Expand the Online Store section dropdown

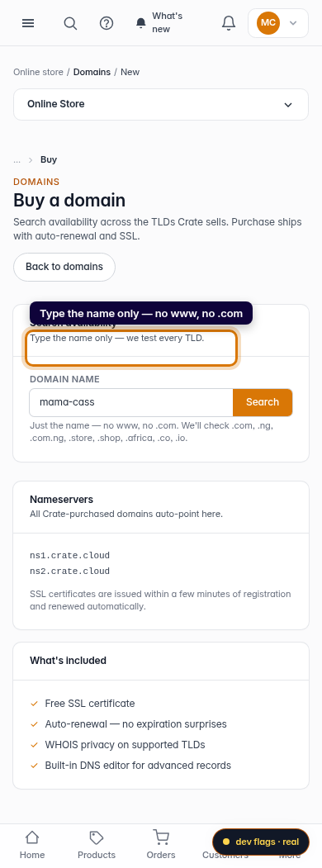pos(161,104)
